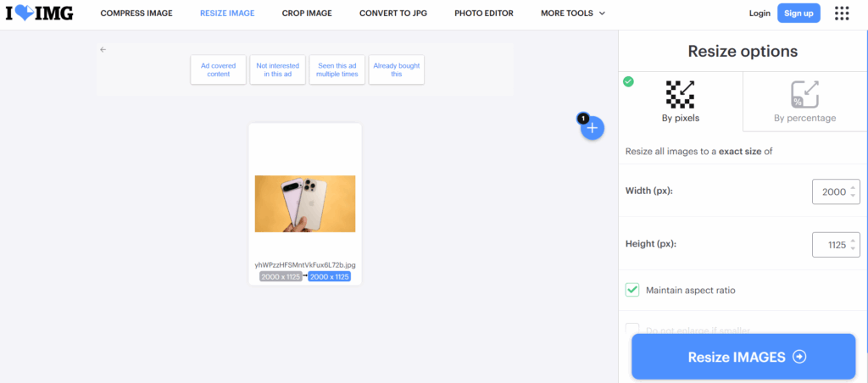This screenshot has width=868, height=383.
Task: Select the uploaded phones image thumbnail
Action: tap(305, 203)
